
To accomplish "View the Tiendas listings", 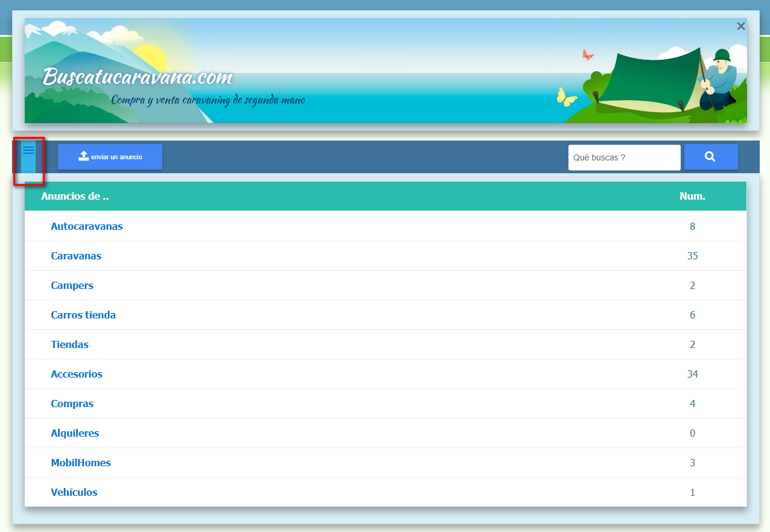I will click(69, 344).
